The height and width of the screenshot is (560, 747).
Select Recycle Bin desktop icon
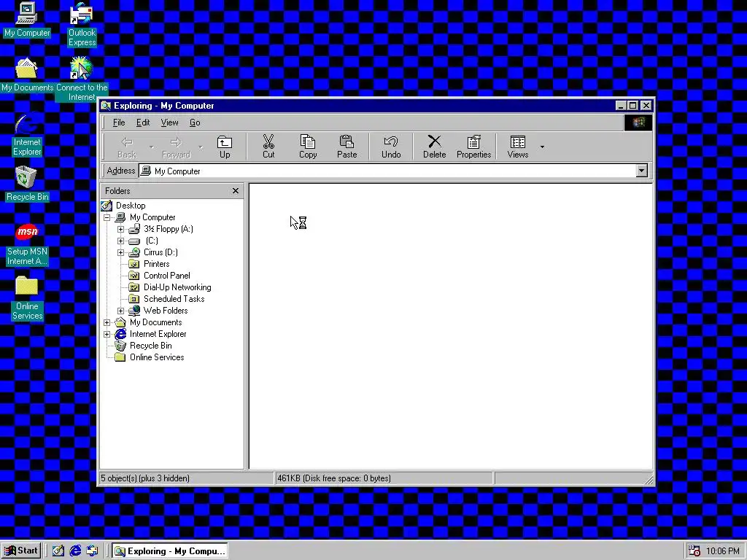(x=27, y=184)
